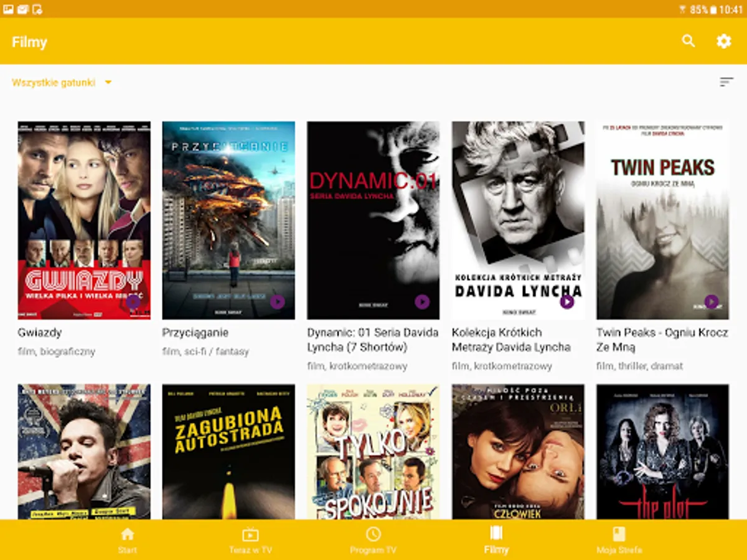Open the Union Jack singer movie poster
Image resolution: width=747 pixels, height=560 pixels.
coord(84,452)
